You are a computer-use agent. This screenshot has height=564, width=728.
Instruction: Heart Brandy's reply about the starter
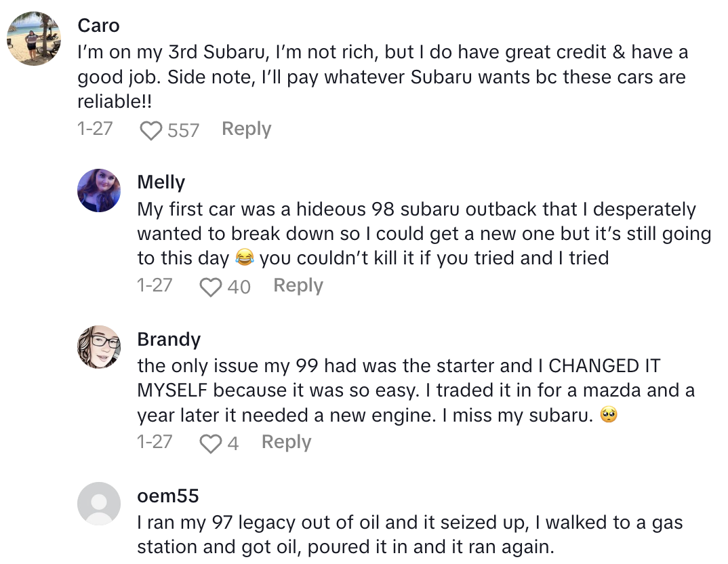211,443
